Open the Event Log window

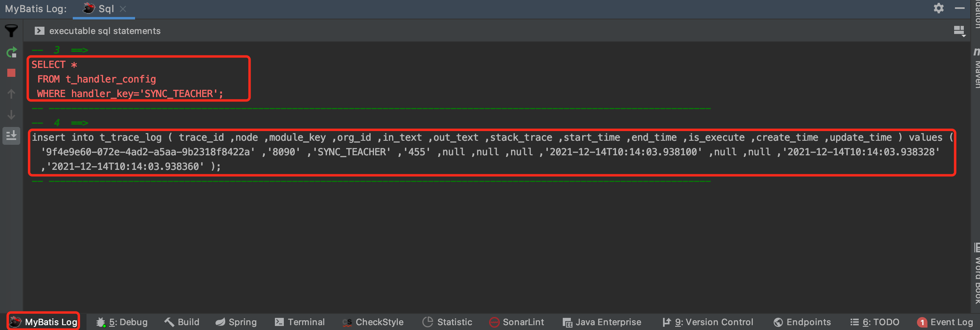(x=945, y=322)
